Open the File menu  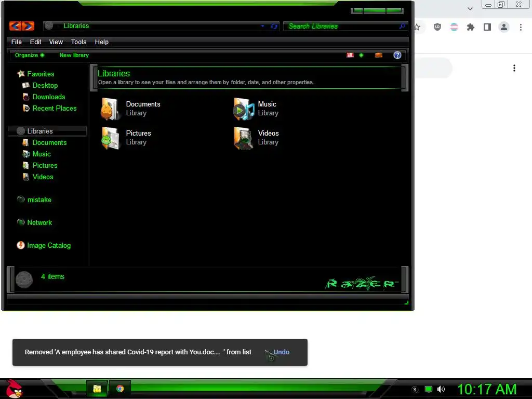click(16, 42)
